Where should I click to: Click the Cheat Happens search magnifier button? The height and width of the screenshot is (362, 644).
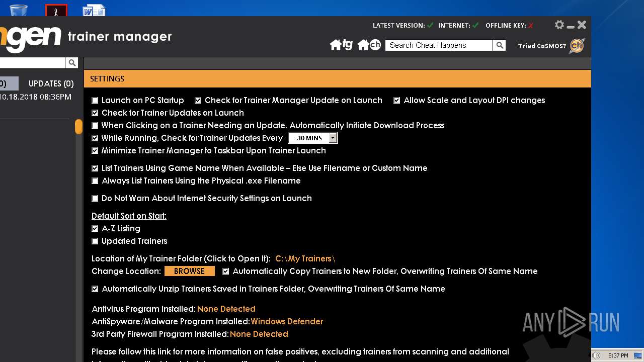500,45
